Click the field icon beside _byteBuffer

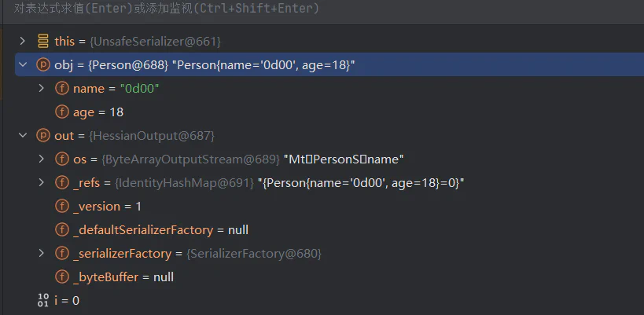[x=61, y=277]
